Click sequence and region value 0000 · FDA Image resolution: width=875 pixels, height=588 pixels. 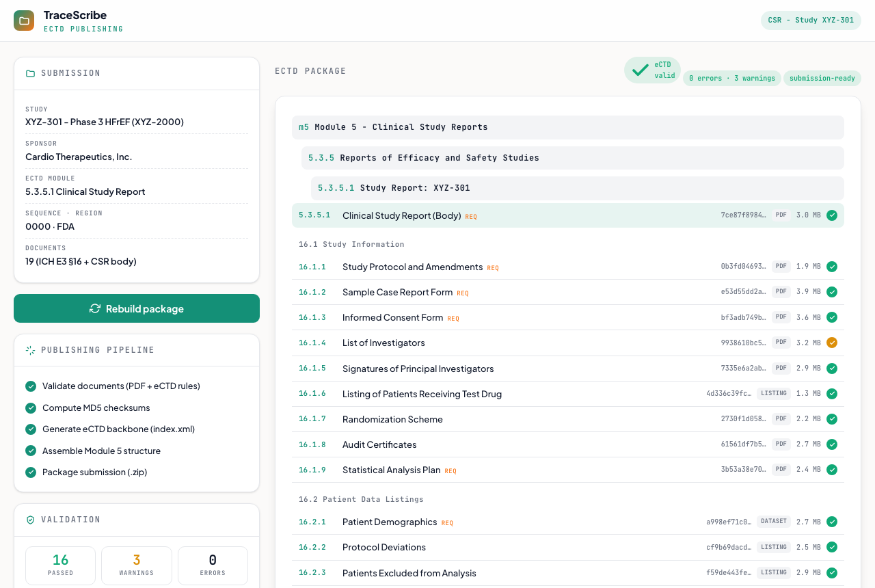[50, 226]
